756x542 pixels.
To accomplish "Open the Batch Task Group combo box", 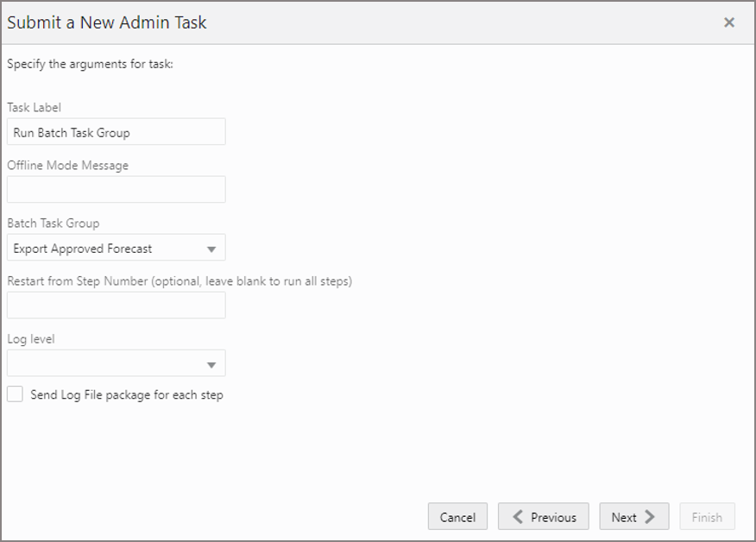I will pyautogui.click(x=116, y=247).
